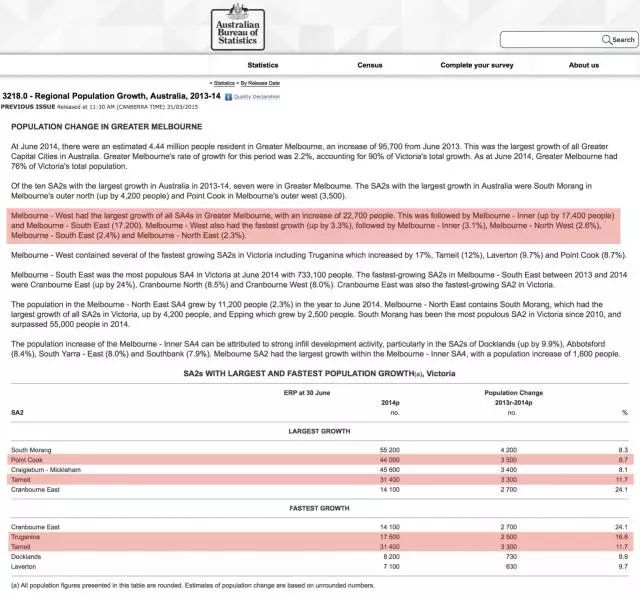This screenshot has width=640, height=597.
Task: Open the Quality Declaration link
Action: tap(258, 97)
